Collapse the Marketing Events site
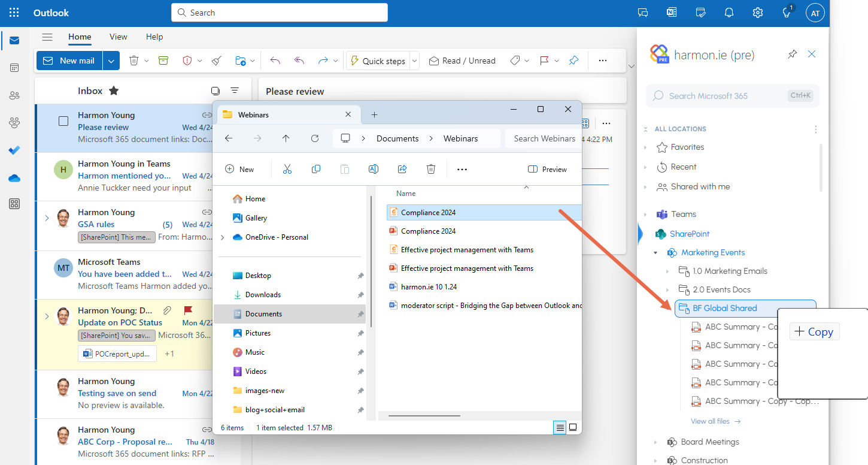Viewport: 868px width, 465px height. coord(655,253)
